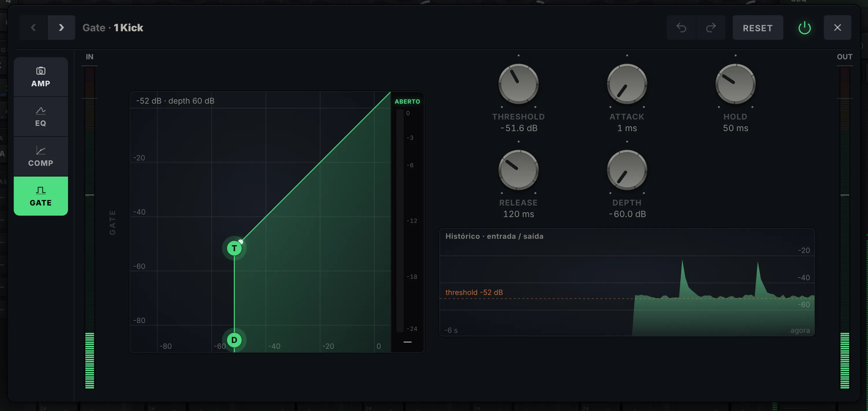The height and width of the screenshot is (411, 868).
Task: Click the 'threshold -52 dB' history label
Action: click(x=474, y=292)
